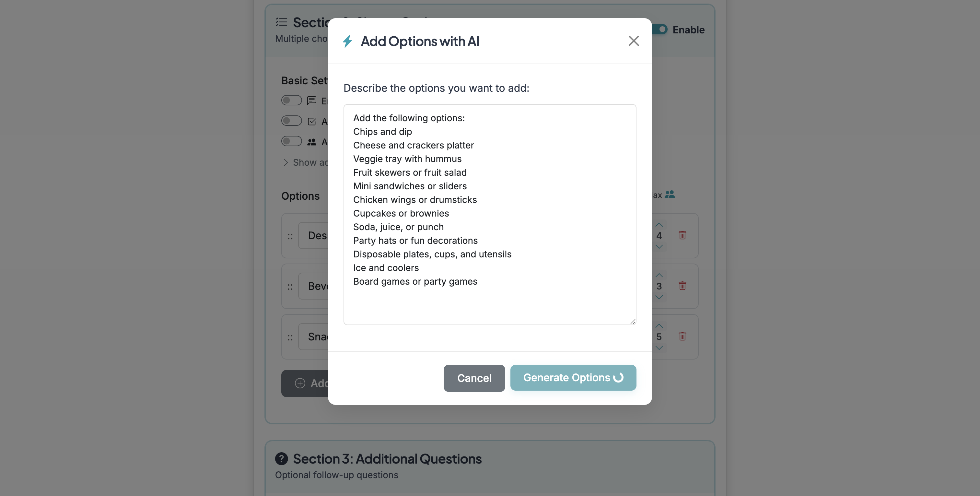Image resolution: width=980 pixels, height=496 pixels.
Task: Click the plus icon on the Add option button
Action: point(300,383)
